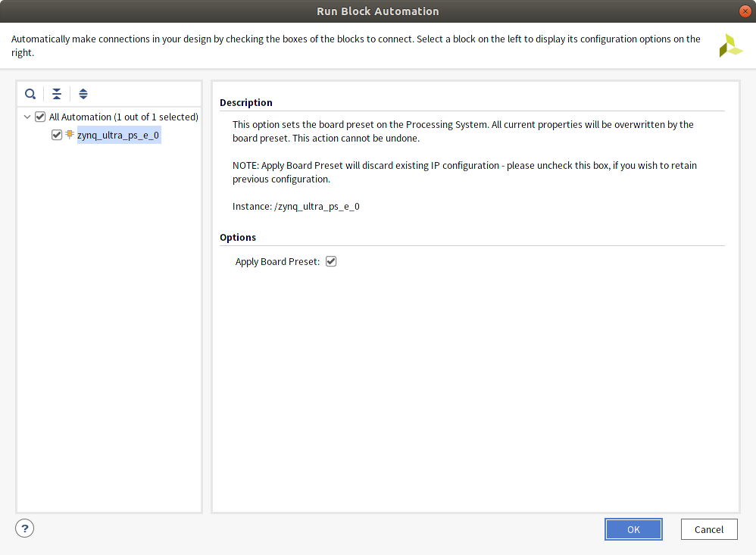Image resolution: width=756 pixels, height=555 pixels.
Task: Click the NOTE paragraph about board preset
Action: coord(464,172)
